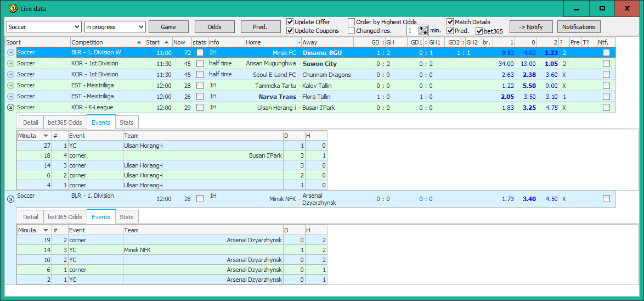Sort by the Competition column arrow
The width and height of the screenshot is (644, 301).
139,42
